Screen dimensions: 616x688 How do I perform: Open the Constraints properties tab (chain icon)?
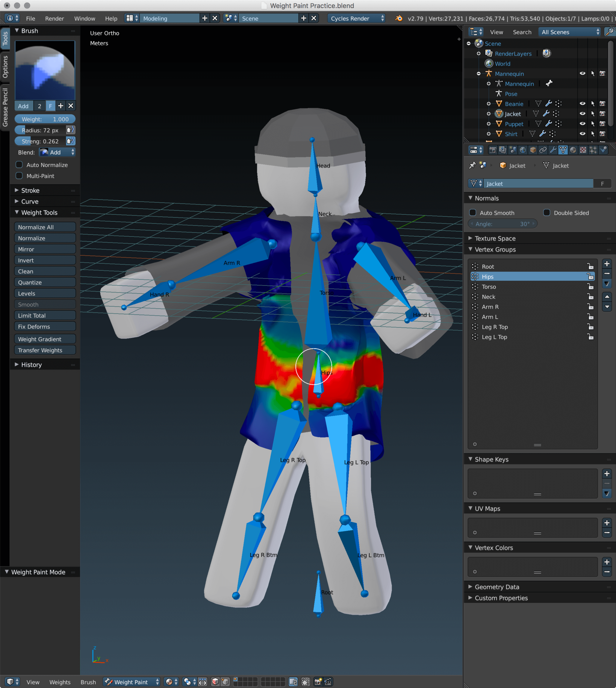point(543,150)
